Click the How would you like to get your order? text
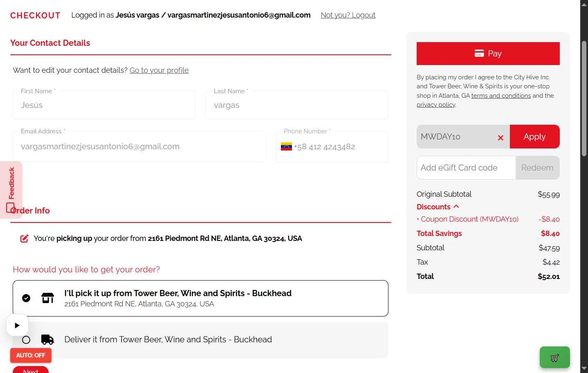Screen dimensions: 588x373 86,270
